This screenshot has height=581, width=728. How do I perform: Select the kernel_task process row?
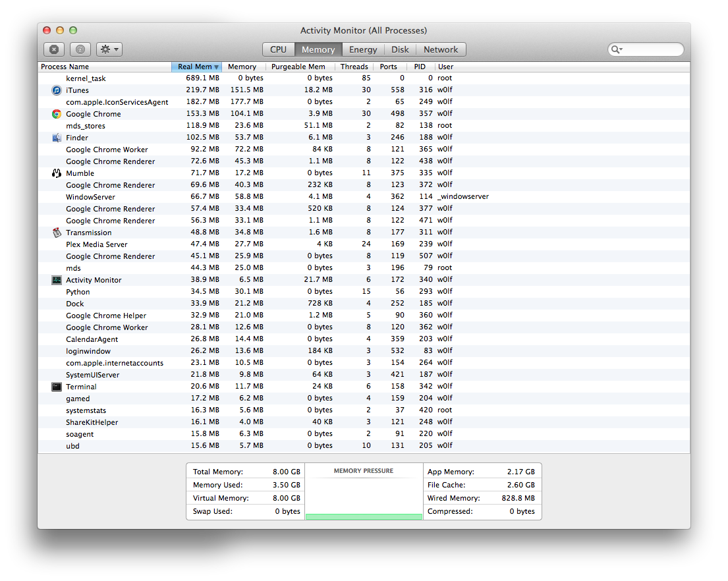tap(364, 78)
